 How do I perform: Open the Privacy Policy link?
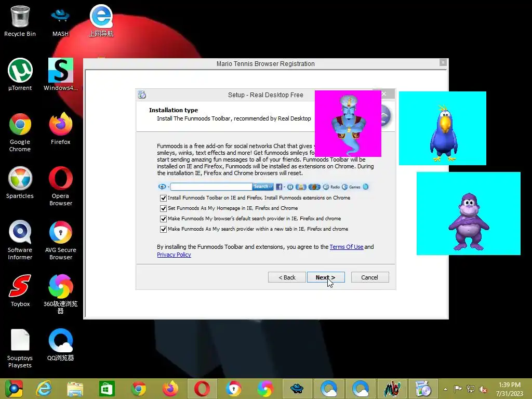coord(174,255)
